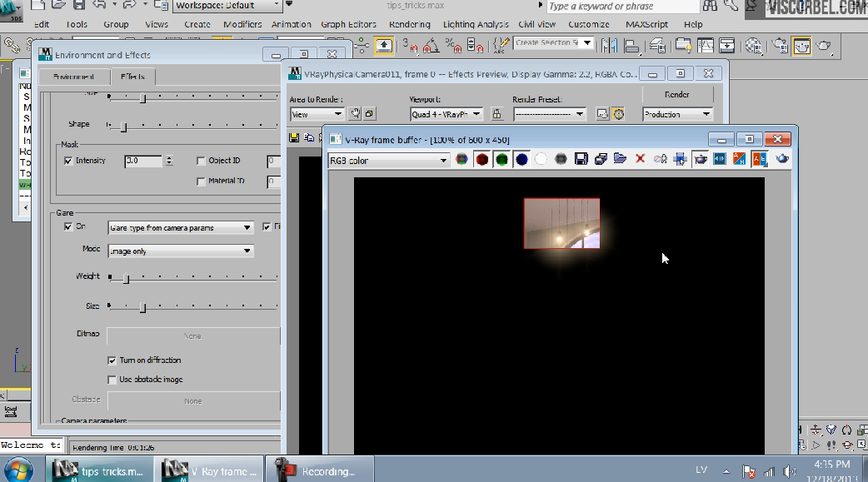
Task: Click the Bitmap None button
Action: click(x=193, y=336)
